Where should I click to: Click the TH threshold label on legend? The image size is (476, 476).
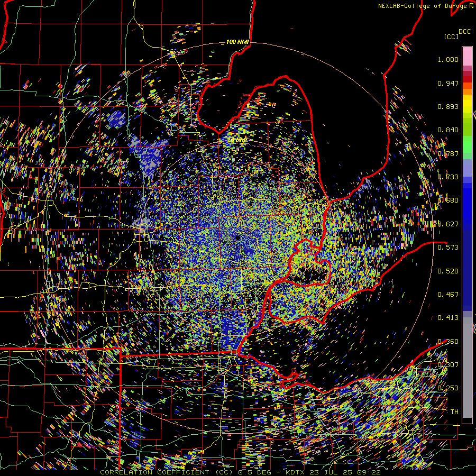[x=454, y=412]
